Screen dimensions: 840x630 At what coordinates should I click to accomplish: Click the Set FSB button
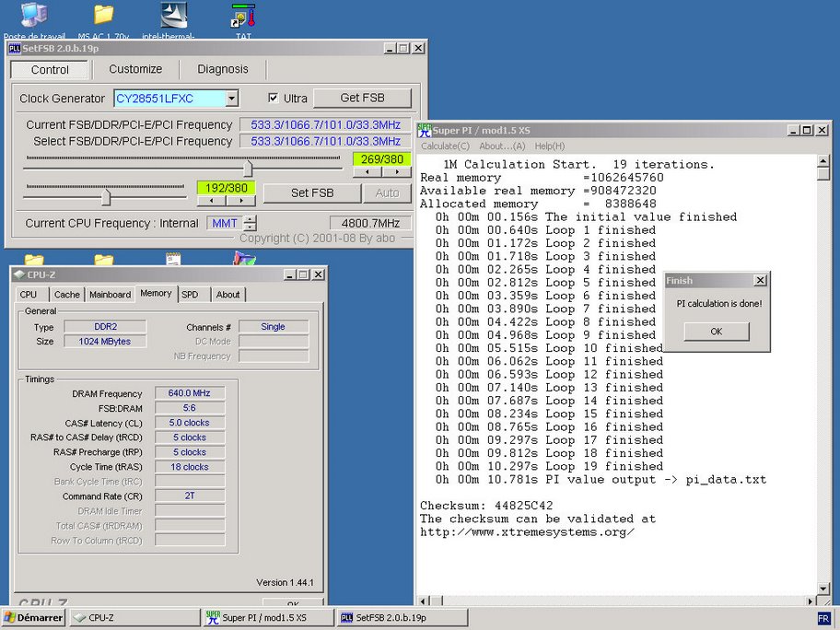tap(312, 192)
